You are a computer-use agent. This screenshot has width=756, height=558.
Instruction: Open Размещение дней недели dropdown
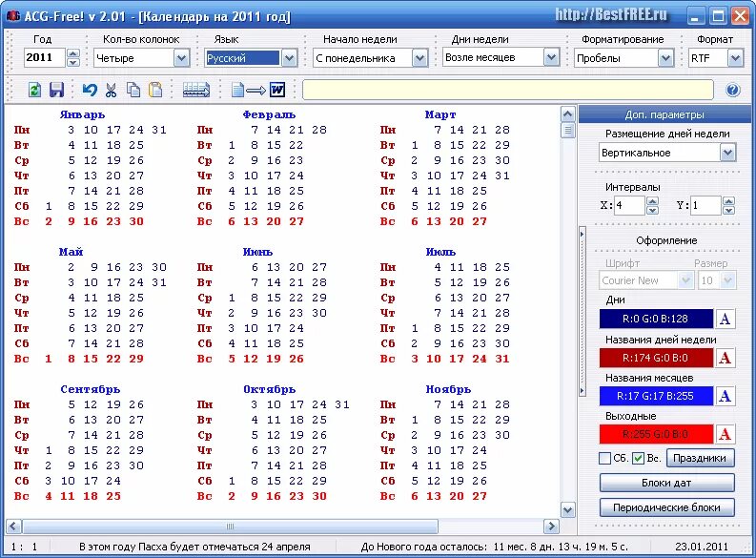pyautogui.click(x=727, y=153)
